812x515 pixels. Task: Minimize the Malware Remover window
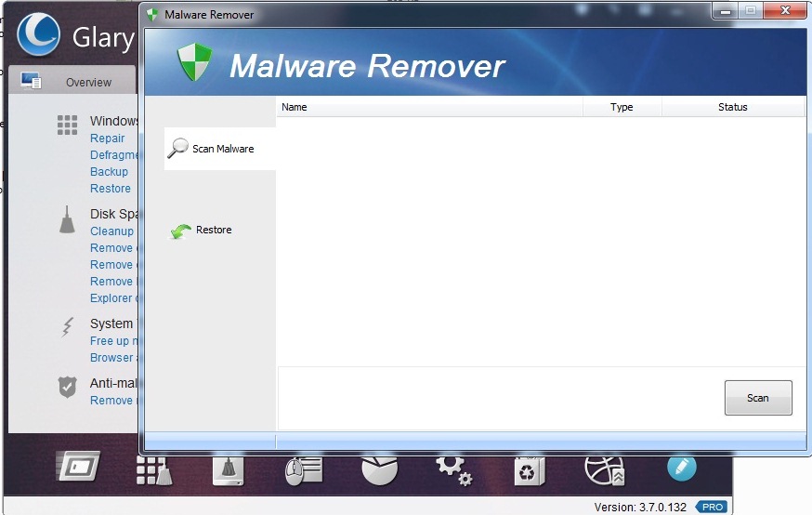pyautogui.click(x=725, y=10)
